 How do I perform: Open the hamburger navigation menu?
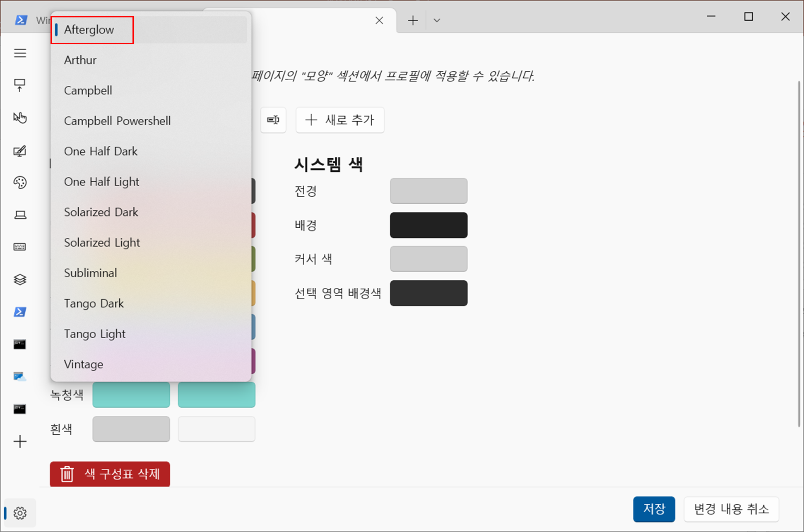(x=20, y=53)
